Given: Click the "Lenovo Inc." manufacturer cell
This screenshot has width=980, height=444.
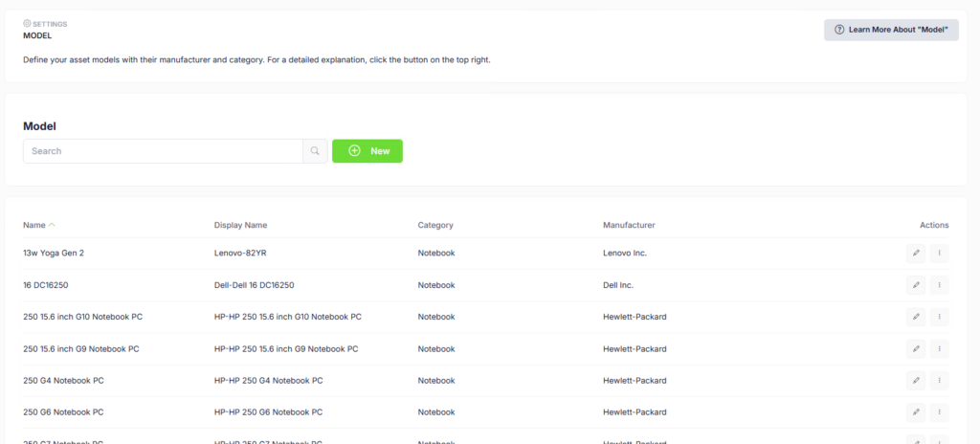Looking at the screenshot, I should pos(625,254).
